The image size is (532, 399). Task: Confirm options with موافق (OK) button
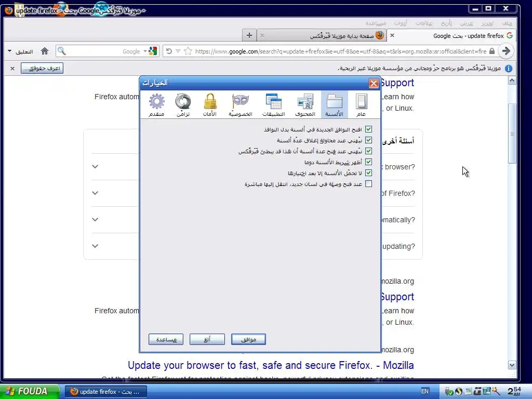248,339
